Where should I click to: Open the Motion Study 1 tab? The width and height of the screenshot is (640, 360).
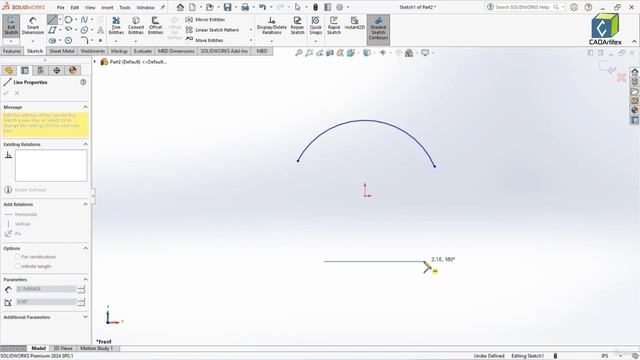click(x=96, y=348)
